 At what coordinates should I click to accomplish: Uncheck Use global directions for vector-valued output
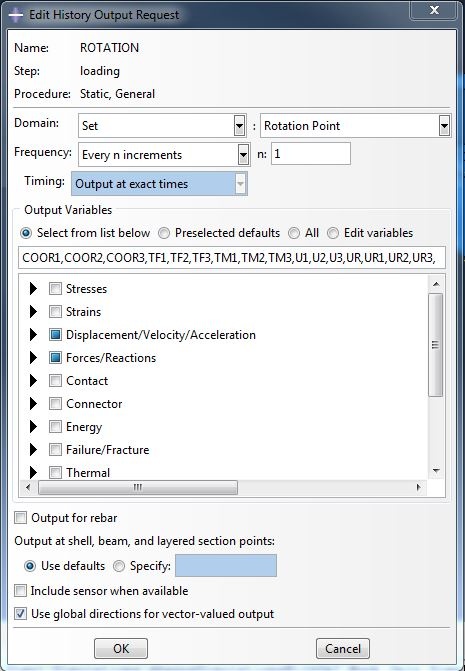[x=20, y=614]
